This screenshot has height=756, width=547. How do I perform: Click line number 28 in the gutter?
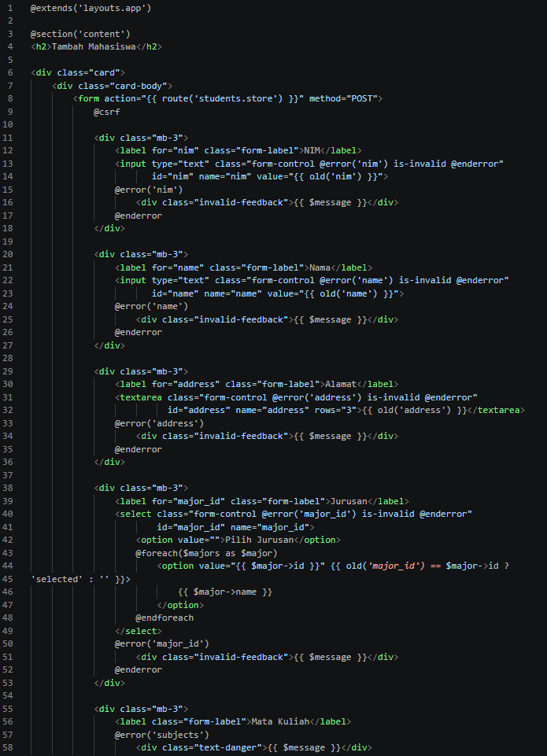(x=7, y=358)
